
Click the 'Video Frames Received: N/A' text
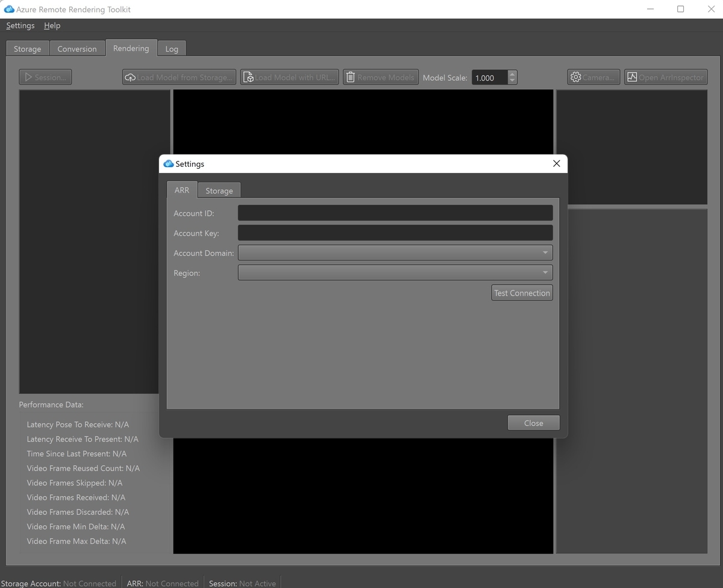coord(76,498)
